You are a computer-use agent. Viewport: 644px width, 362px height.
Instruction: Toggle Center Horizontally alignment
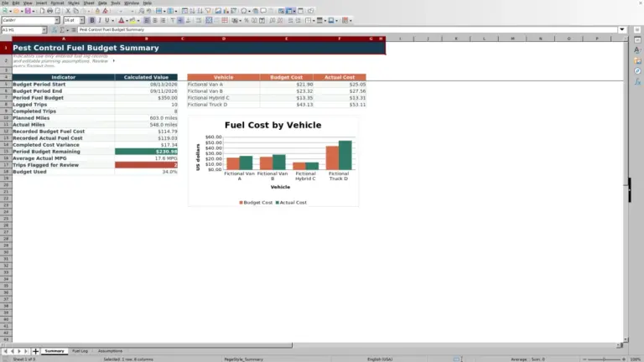(155, 20)
